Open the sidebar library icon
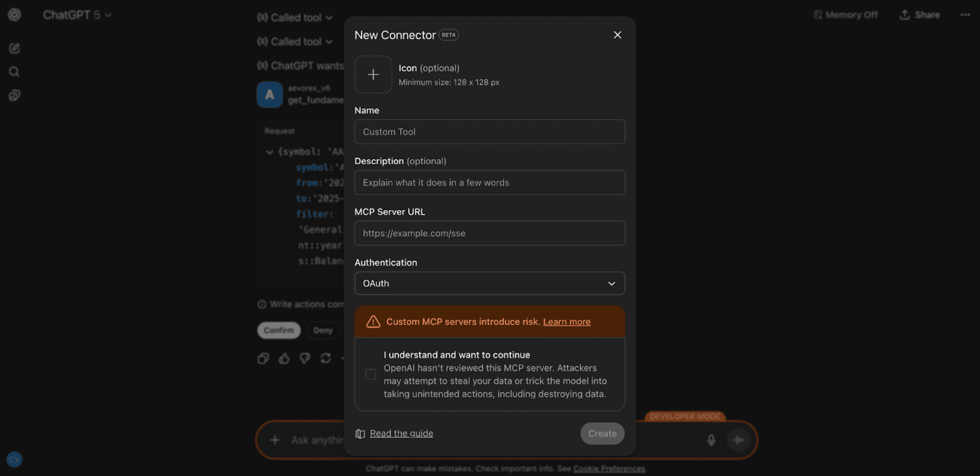This screenshot has height=476, width=980. point(14,96)
